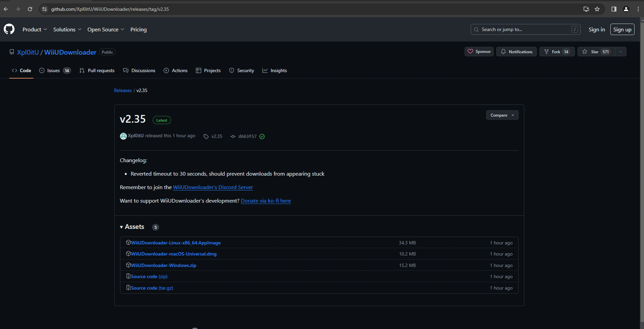
Task: Open the Issues tab
Action: click(55, 70)
